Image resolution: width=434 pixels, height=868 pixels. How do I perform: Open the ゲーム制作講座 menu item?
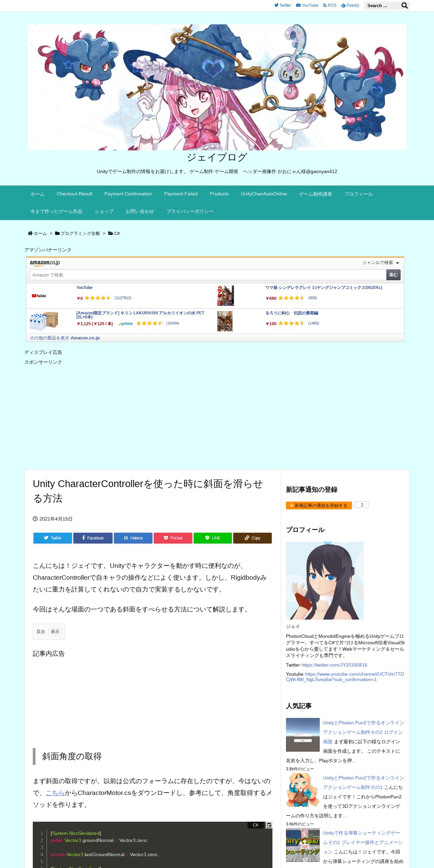(316, 194)
